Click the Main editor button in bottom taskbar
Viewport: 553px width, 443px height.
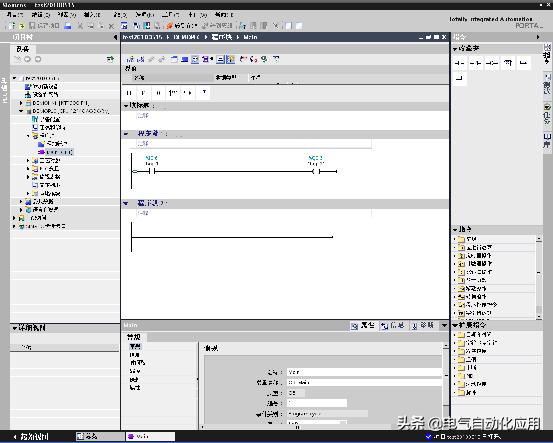[x=150, y=436]
